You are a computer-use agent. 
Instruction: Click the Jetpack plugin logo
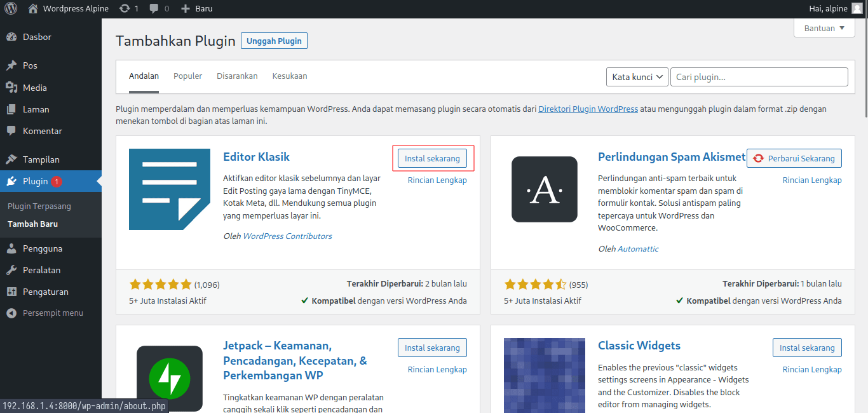(170, 379)
